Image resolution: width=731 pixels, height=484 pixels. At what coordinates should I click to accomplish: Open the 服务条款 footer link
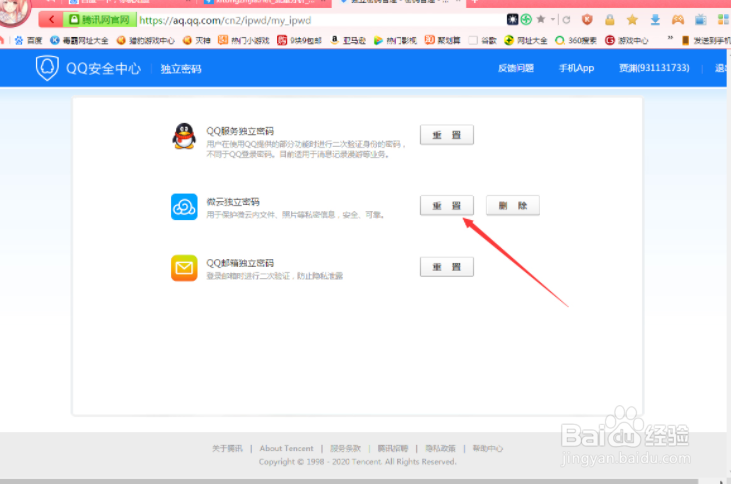(345, 448)
